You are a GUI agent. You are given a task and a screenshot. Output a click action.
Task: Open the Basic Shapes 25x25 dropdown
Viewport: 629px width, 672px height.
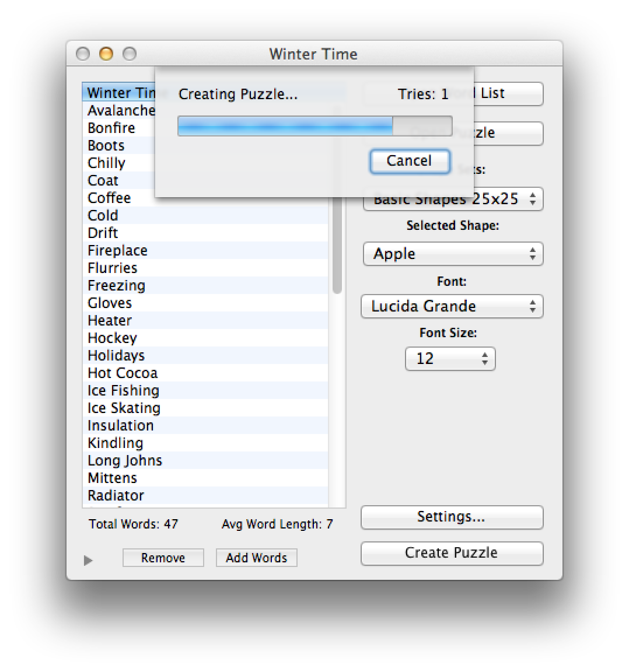click(x=452, y=199)
